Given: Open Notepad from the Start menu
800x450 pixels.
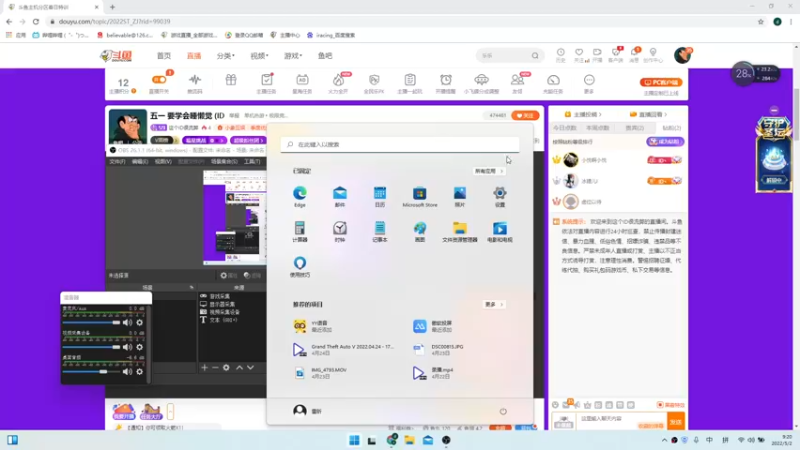Looking at the screenshot, I should [x=380, y=231].
